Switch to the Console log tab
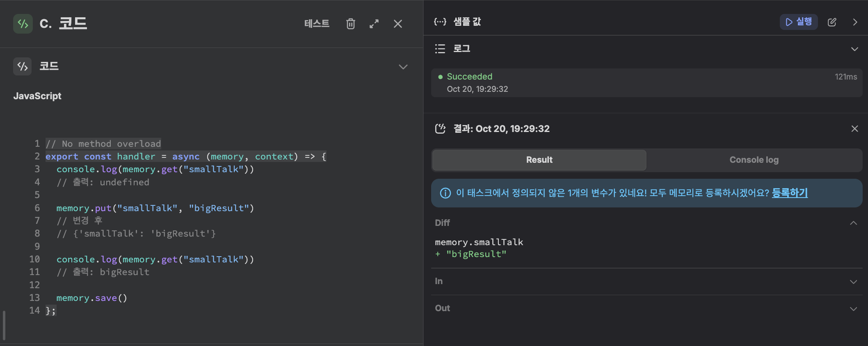Viewport: 868px width, 346px height. pos(754,160)
